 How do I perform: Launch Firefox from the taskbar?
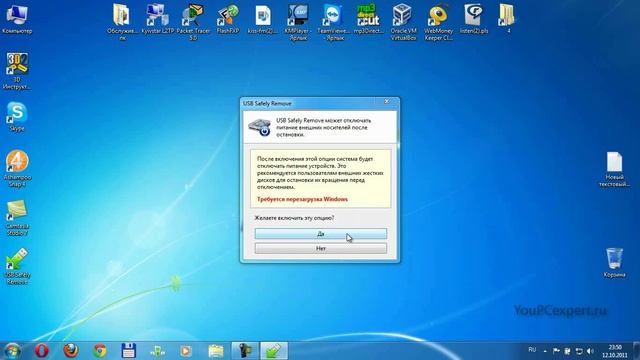71,351
